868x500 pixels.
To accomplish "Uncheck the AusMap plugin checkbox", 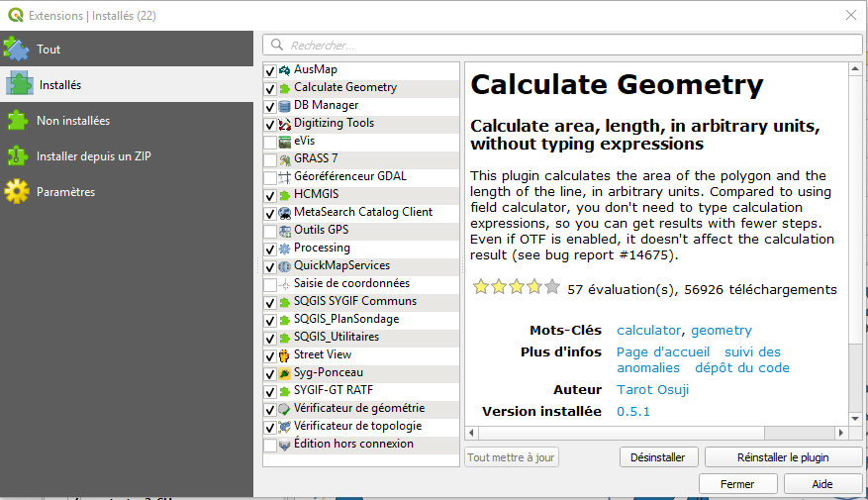I will [270, 71].
